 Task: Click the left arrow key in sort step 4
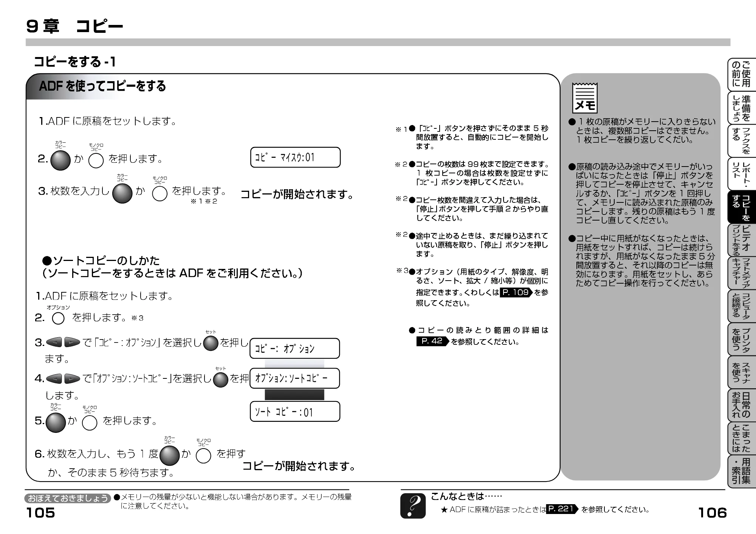coord(54,378)
